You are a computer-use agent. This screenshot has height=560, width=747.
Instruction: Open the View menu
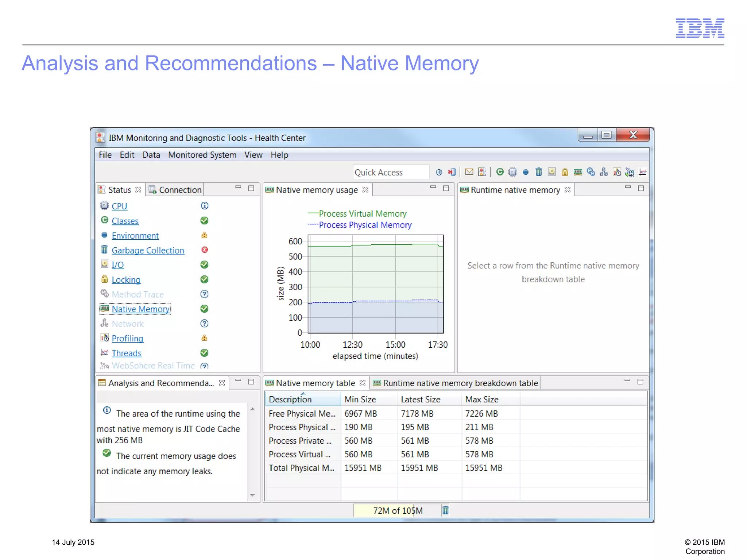253,155
